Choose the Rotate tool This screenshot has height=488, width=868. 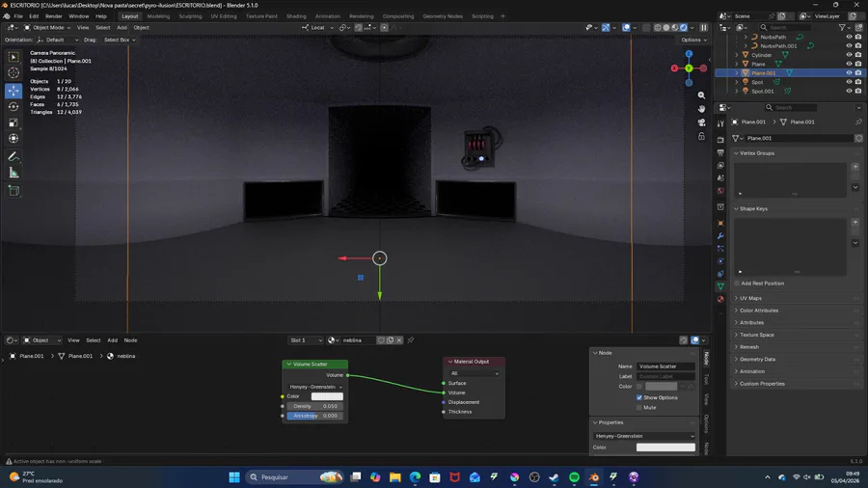tap(14, 106)
